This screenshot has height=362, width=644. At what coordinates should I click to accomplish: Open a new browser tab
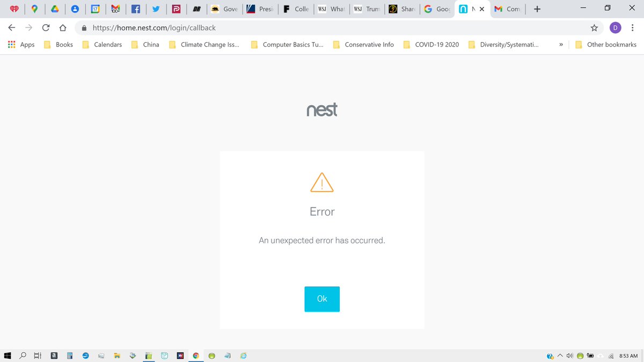pyautogui.click(x=537, y=9)
